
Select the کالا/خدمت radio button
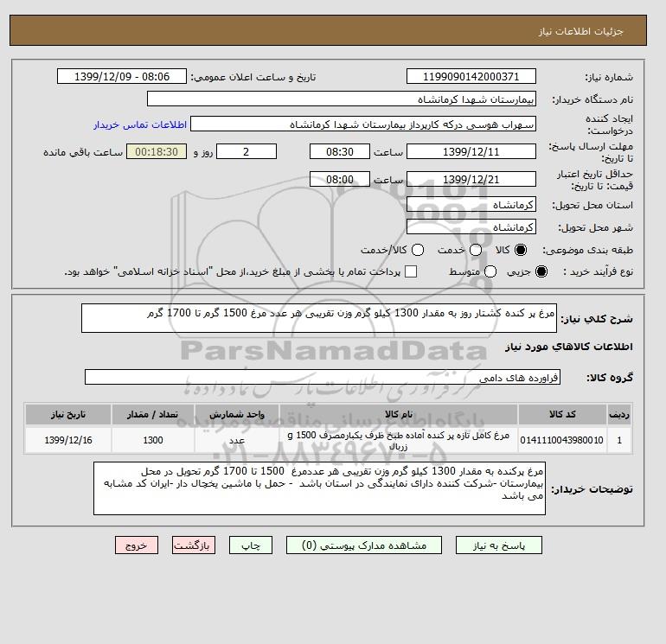(418, 250)
